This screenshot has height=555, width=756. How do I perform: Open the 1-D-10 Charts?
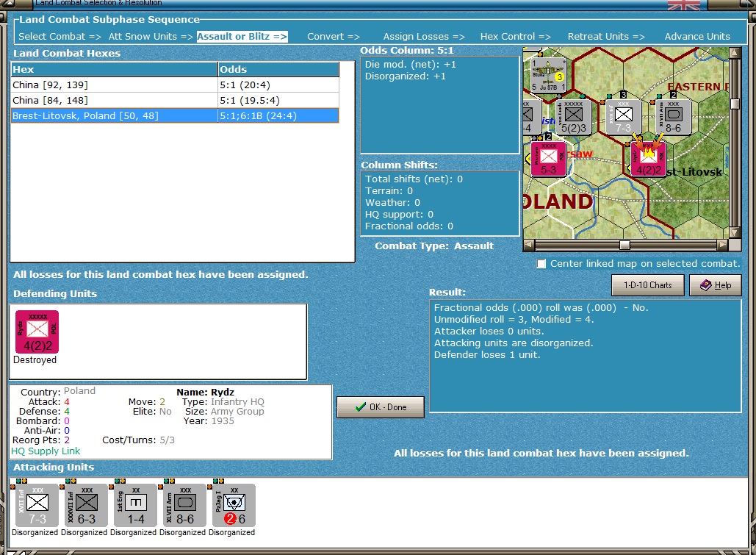point(647,285)
